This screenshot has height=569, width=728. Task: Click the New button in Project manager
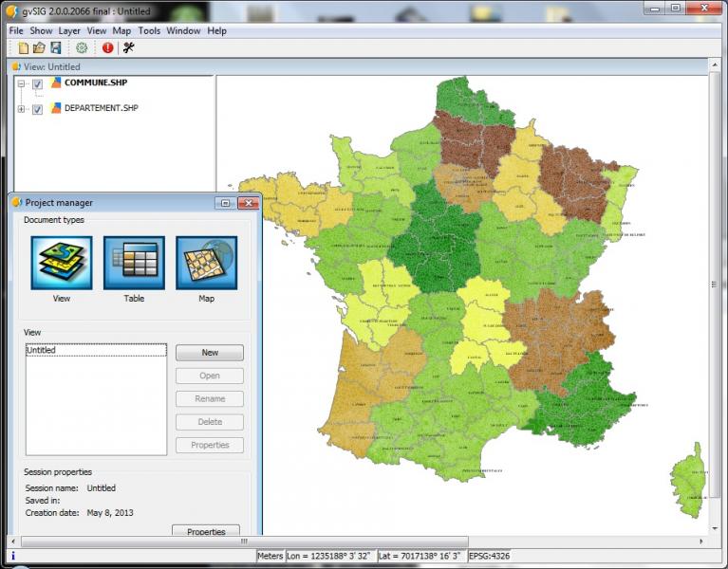[x=210, y=353]
